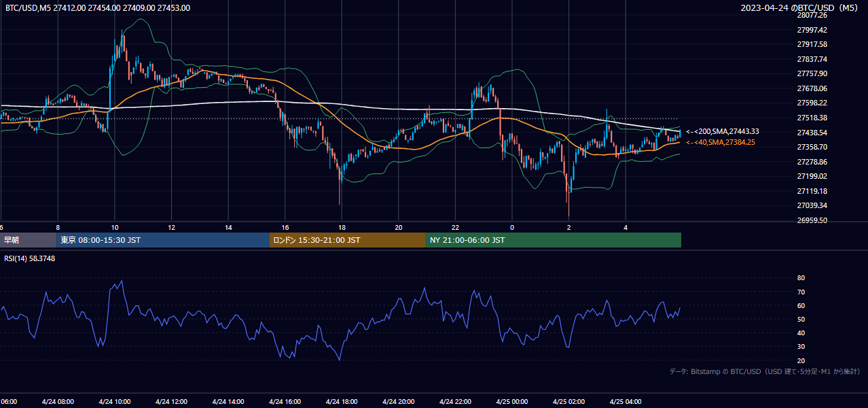Click RSI scale value 30

801,347
